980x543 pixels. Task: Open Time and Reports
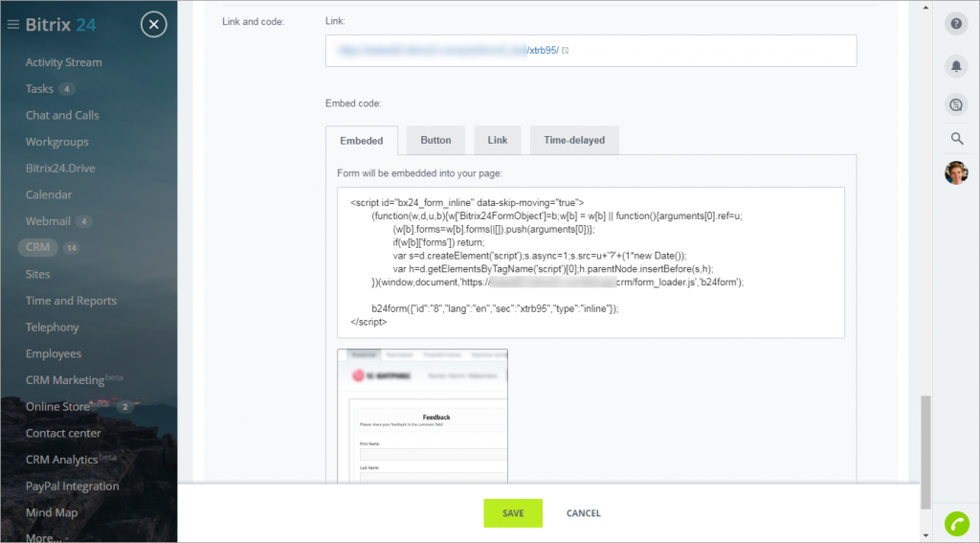coord(71,301)
